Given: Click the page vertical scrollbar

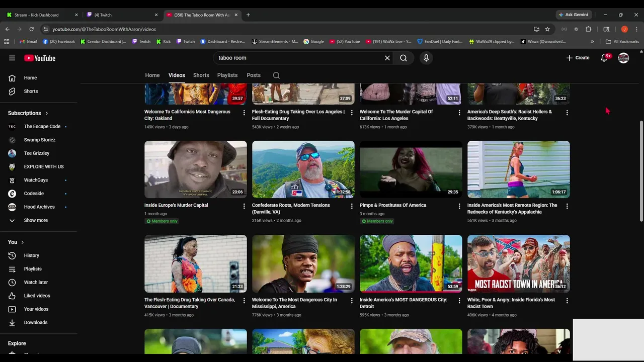Looking at the screenshot, I should coord(641,171).
